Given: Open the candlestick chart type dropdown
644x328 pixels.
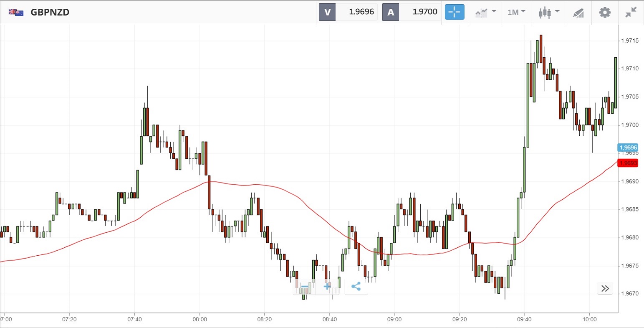Looking at the screenshot, I should click(548, 12).
